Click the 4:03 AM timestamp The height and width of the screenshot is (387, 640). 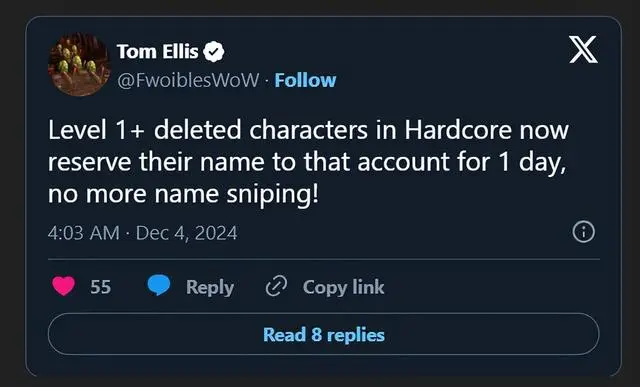[x=84, y=233]
